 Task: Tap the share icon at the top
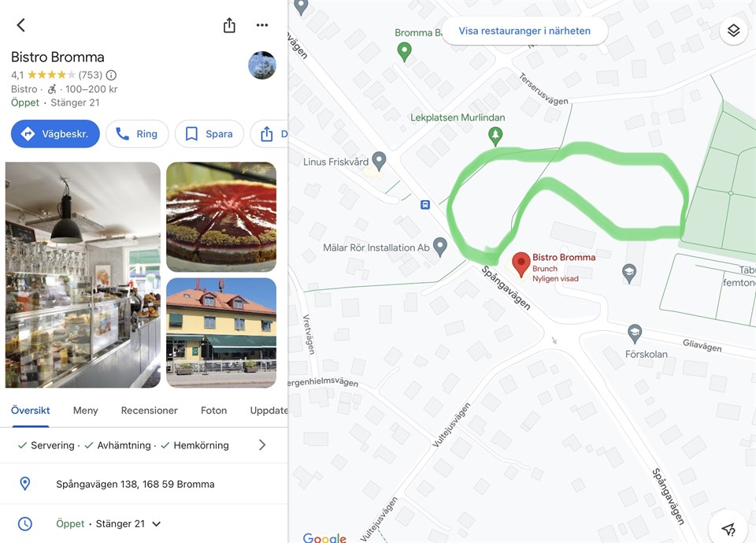(229, 25)
